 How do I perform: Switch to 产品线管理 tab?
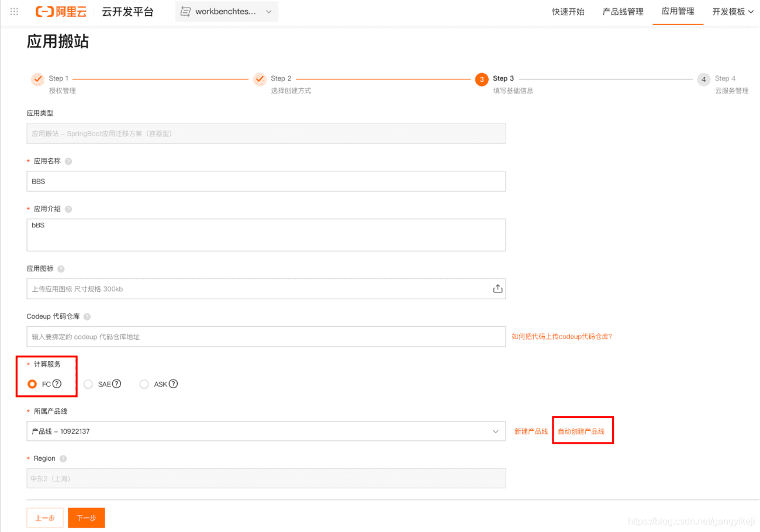(623, 12)
